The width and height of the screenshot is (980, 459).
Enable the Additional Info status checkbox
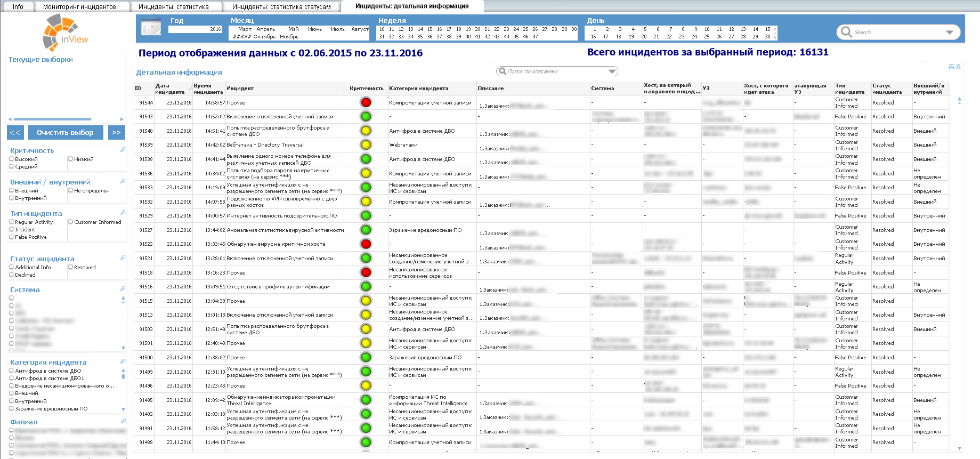pos(11,267)
